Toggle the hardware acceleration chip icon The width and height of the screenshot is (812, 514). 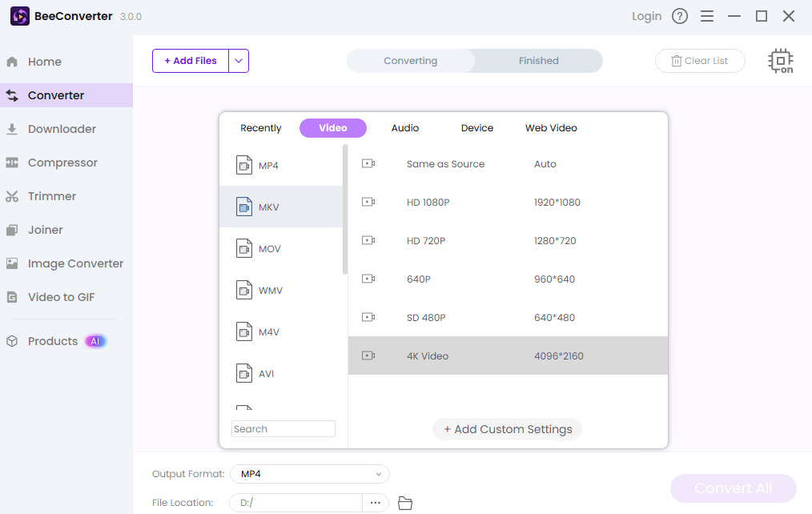781,61
